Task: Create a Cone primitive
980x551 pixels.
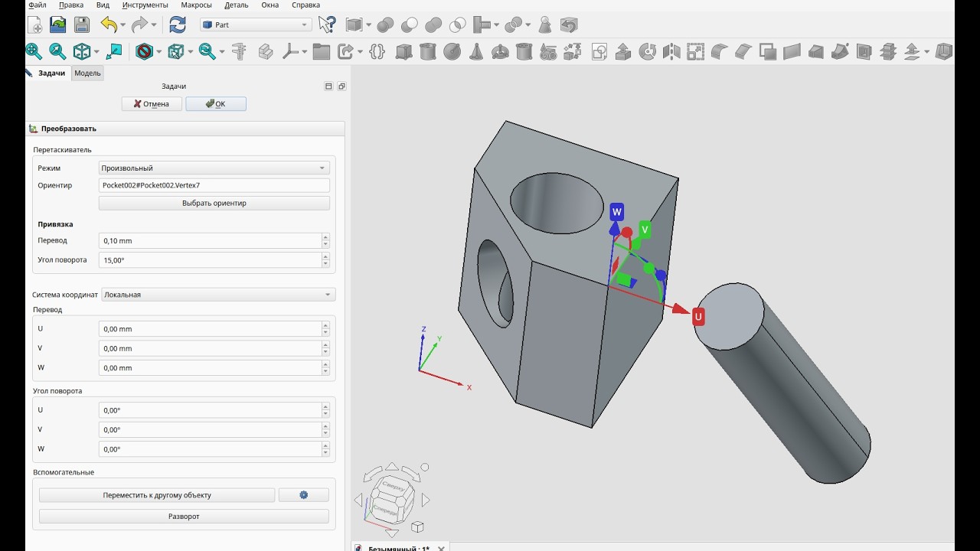Action: pos(475,51)
